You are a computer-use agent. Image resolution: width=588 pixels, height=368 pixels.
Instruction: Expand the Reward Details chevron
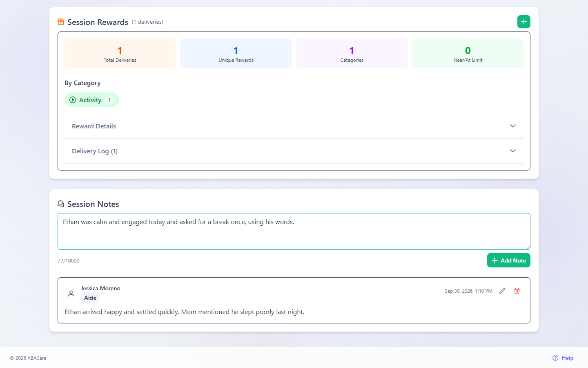click(513, 126)
